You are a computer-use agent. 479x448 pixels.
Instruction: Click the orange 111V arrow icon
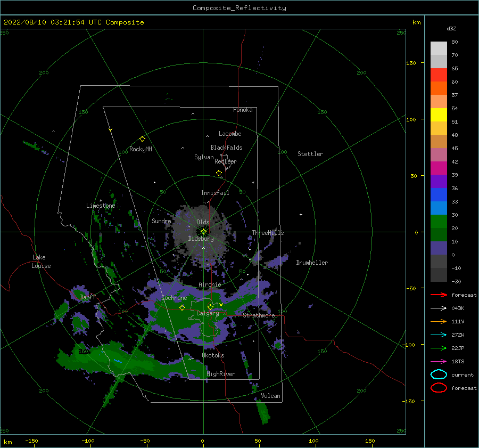pos(439,321)
